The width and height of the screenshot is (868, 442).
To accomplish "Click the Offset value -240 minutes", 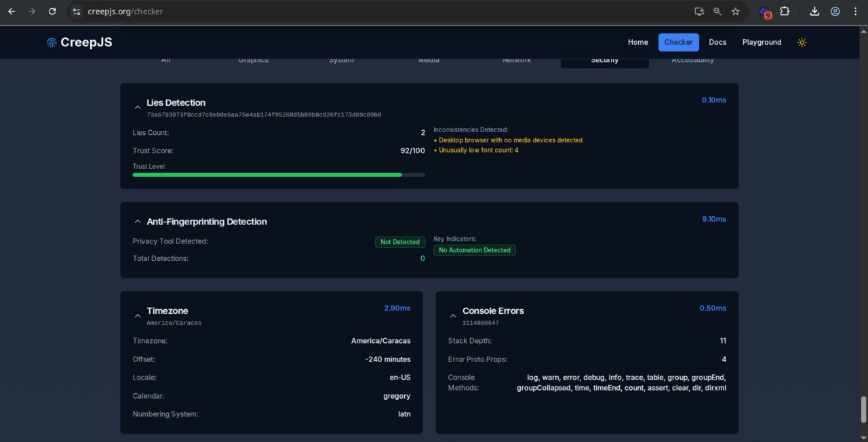I will 388,359.
